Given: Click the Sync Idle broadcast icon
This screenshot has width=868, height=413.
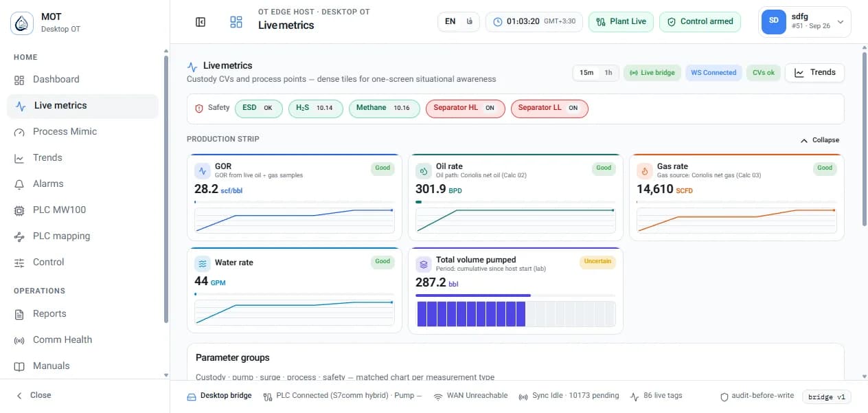Looking at the screenshot, I should pos(524,397).
